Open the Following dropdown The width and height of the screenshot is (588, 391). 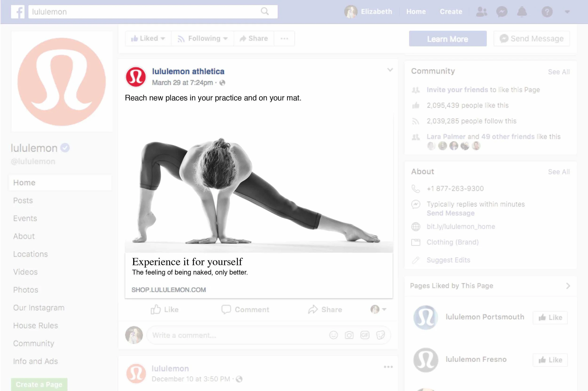pos(203,38)
